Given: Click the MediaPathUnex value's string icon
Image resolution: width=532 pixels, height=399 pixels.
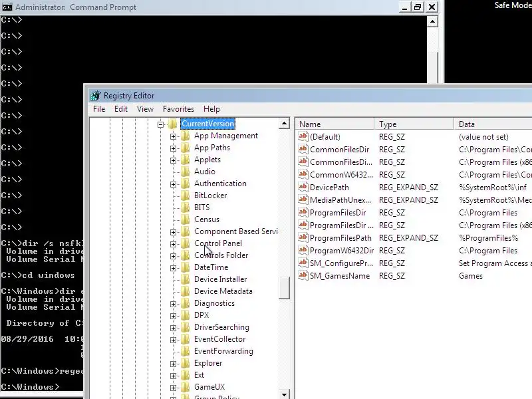Looking at the screenshot, I should (x=303, y=199).
